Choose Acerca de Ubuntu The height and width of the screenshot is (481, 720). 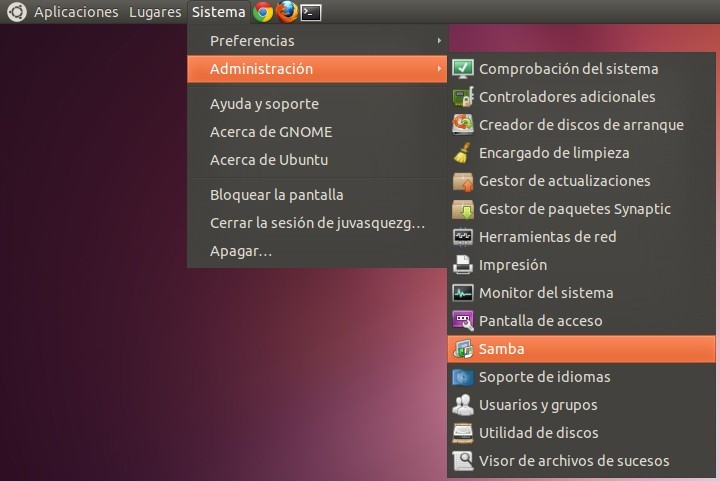point(317,160)
